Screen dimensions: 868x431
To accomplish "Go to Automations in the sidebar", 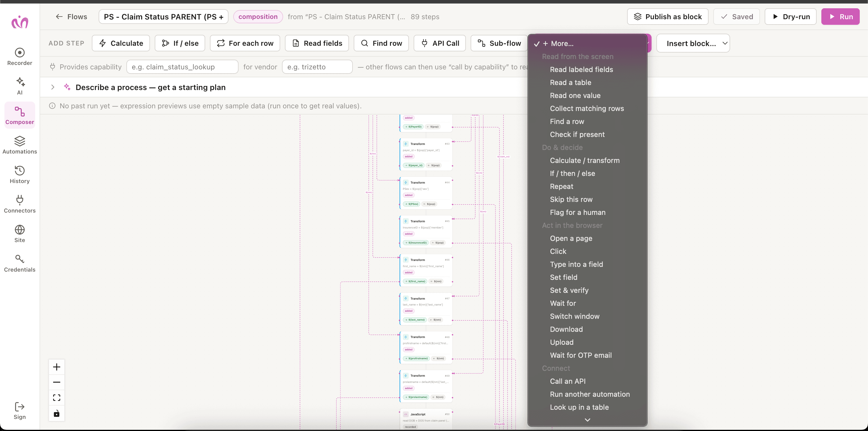I will 19,145.
